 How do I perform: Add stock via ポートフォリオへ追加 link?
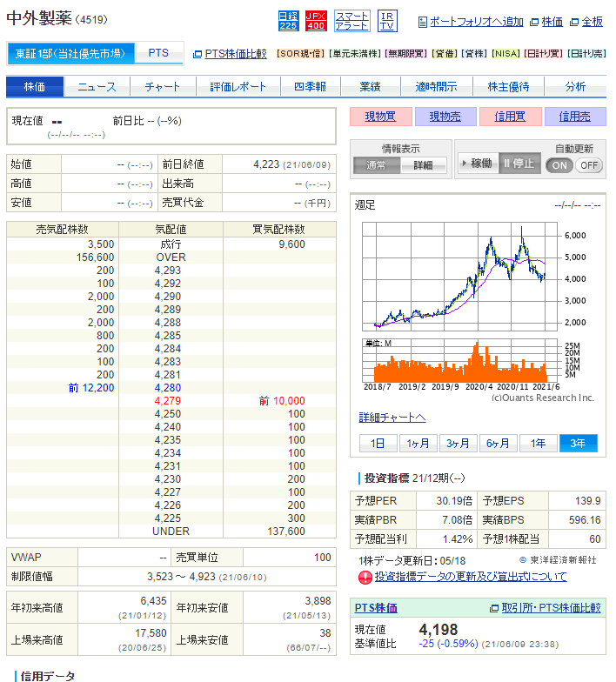477,22
